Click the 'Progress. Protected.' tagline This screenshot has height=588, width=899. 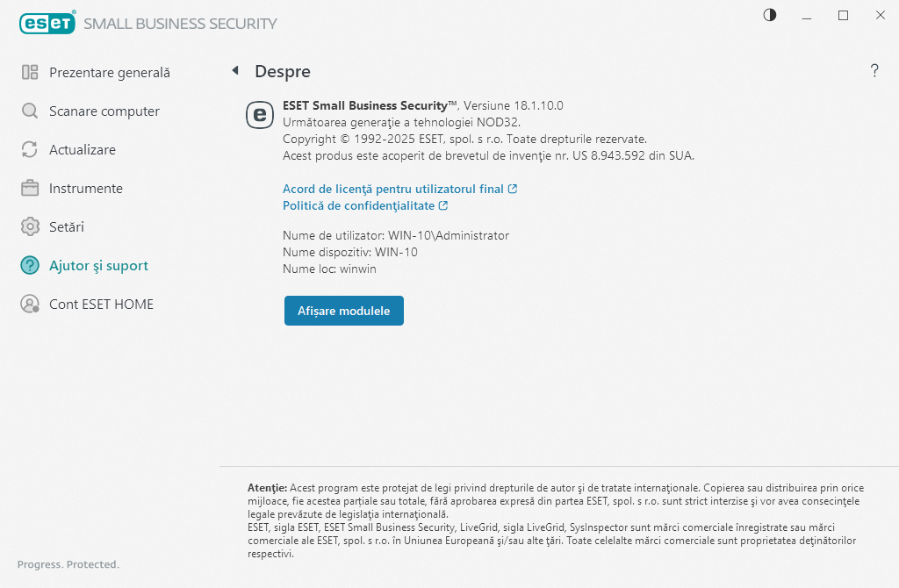[x=68, y=564]
